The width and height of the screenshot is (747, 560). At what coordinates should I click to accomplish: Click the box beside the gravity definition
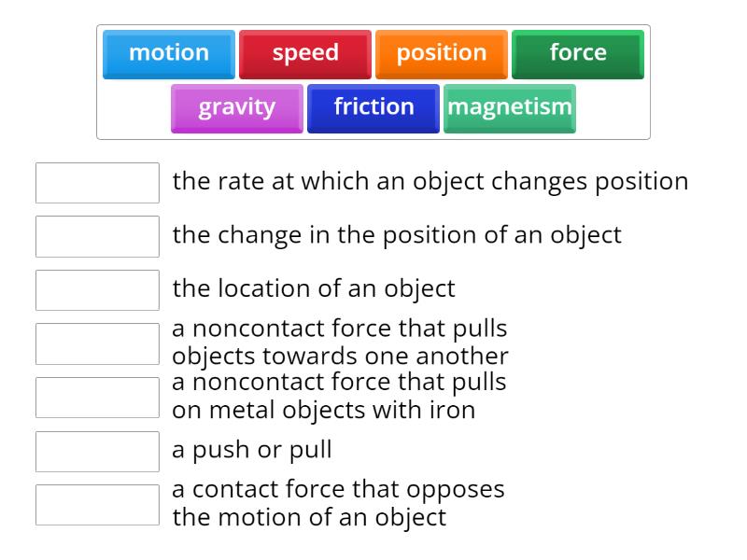97,343
